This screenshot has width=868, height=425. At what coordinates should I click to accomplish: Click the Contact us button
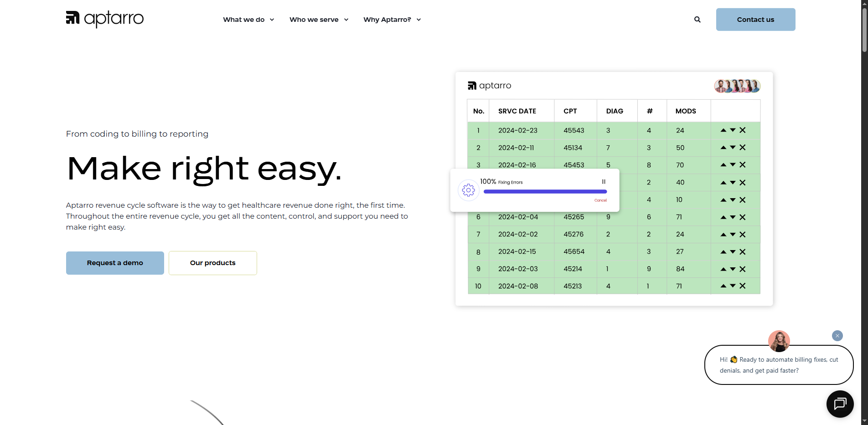(x=756, y=20)
